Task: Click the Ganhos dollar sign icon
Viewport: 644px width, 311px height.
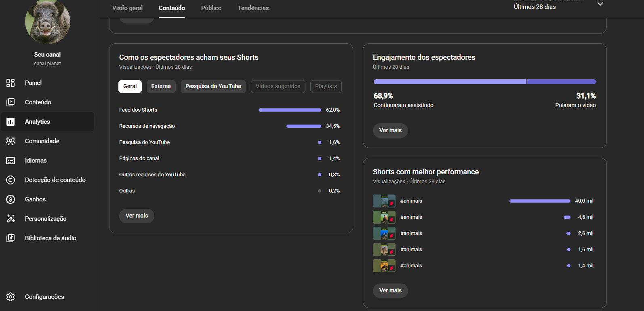Action: (x=11, y=199)
